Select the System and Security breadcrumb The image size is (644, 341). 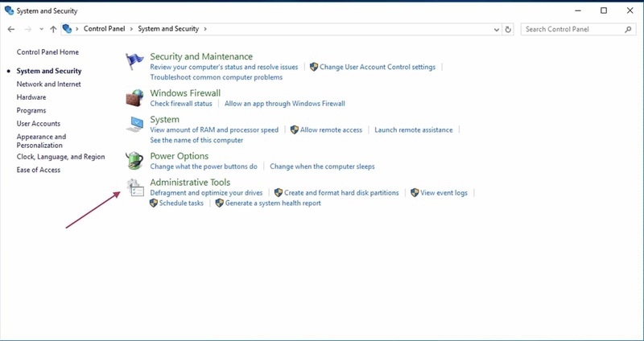pos(168,29)
